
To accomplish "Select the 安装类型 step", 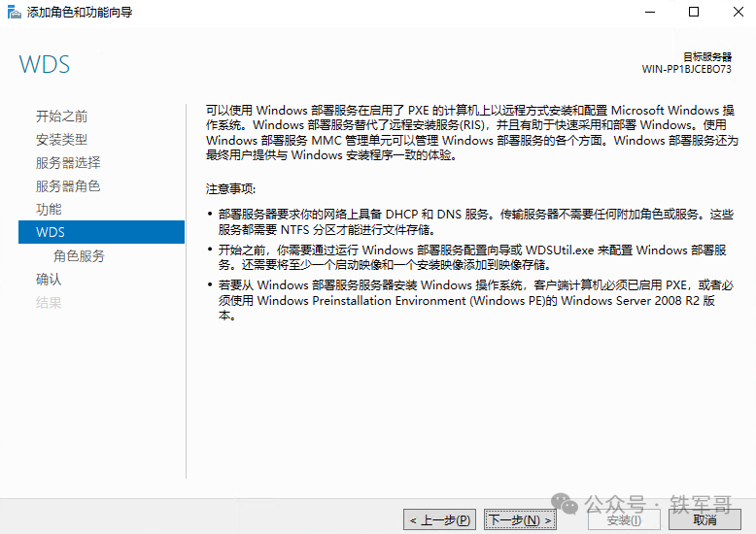I will coord(62,140).
